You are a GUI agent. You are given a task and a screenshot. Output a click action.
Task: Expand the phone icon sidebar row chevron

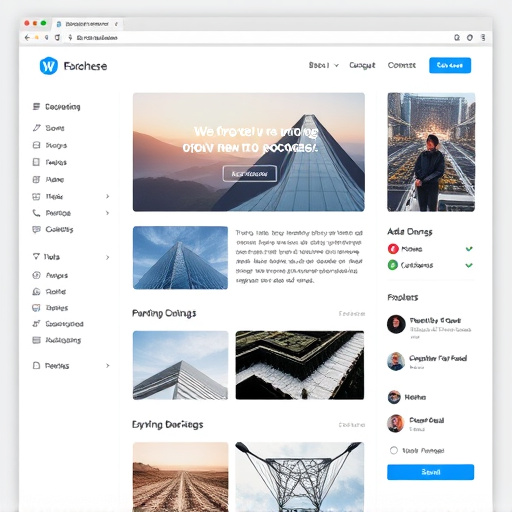[107, 213]
